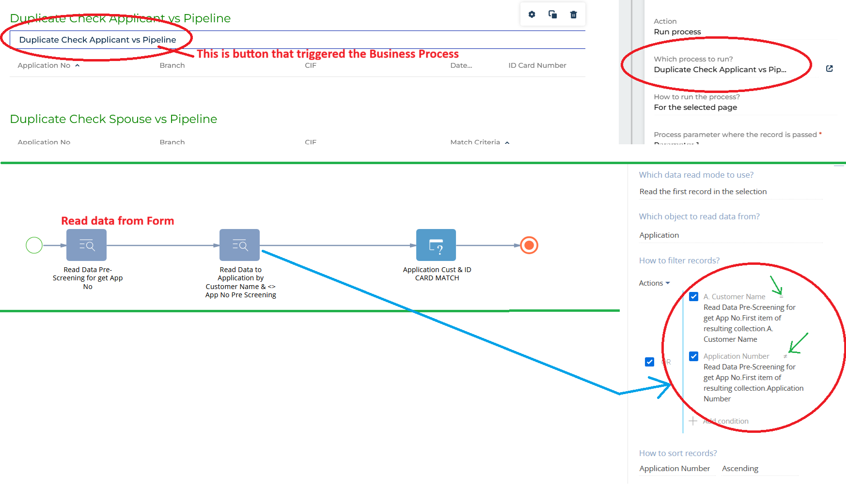Click the orange end event circle
The width and height of the screenshot is (846, 504).
529,245
